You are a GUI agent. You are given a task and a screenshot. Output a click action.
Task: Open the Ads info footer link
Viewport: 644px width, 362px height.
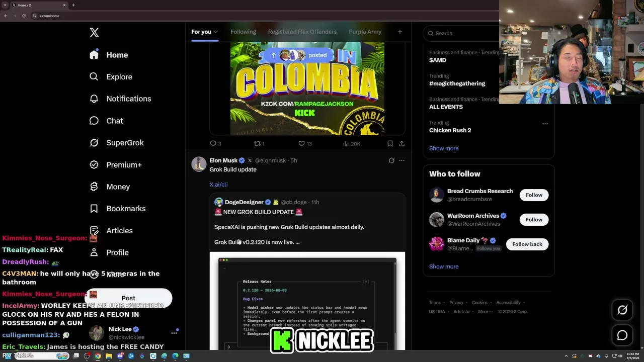point(461,312)
